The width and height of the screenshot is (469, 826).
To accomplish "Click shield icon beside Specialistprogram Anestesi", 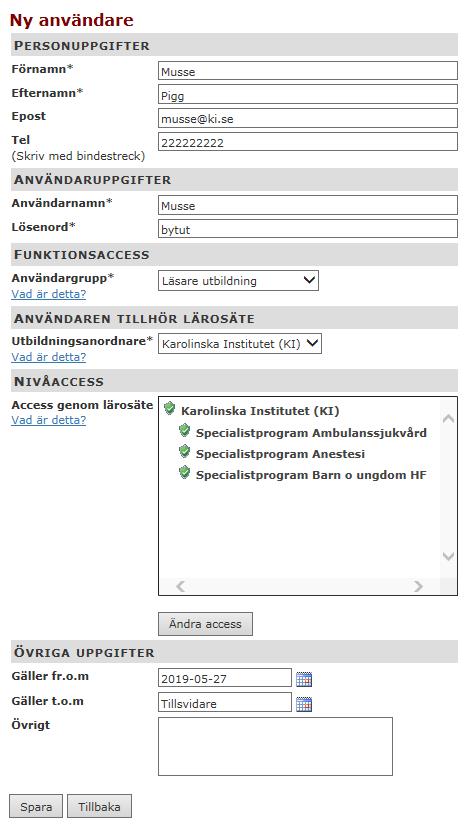I will pos(184,451).
